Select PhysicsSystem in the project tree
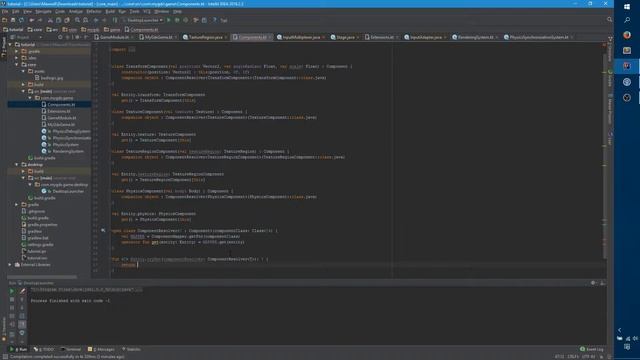The image size is (640, 360). pyautogui.click(x=60, y=144)
